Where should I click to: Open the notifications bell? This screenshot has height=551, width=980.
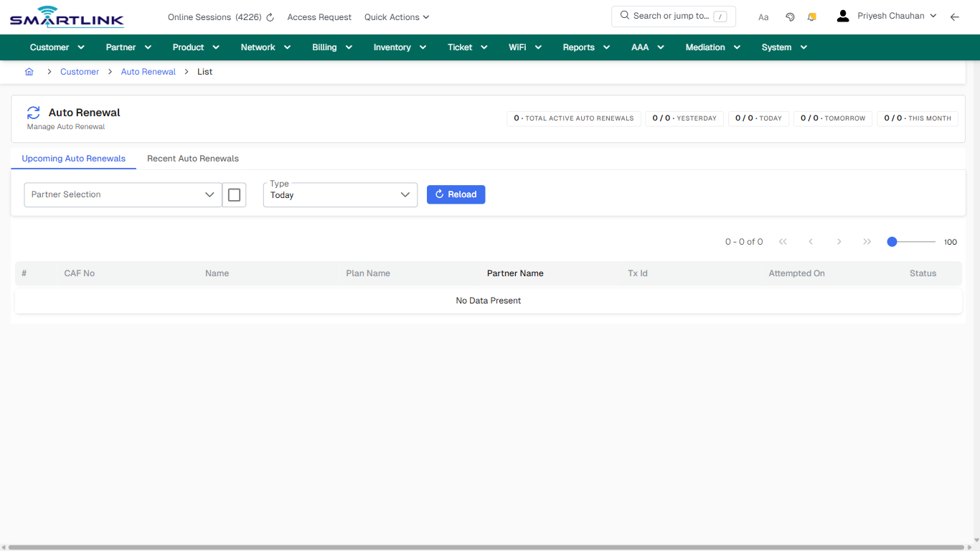point(811,17)
